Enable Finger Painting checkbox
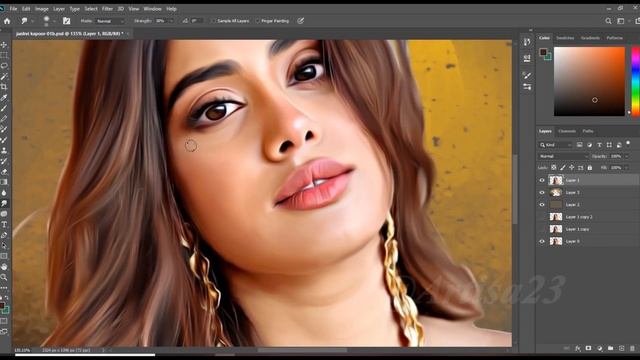The height and width of the screenshot is (360, 640). point(257,21)
